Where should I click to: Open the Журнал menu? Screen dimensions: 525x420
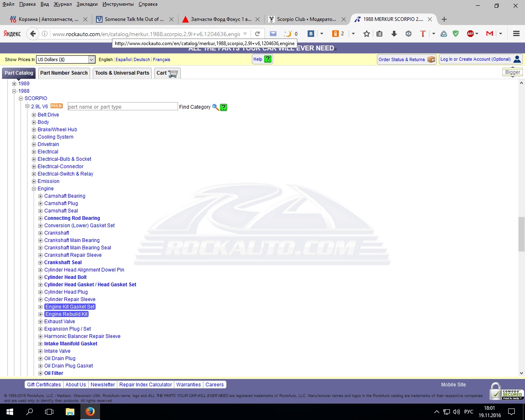click(x=62, y=4)
